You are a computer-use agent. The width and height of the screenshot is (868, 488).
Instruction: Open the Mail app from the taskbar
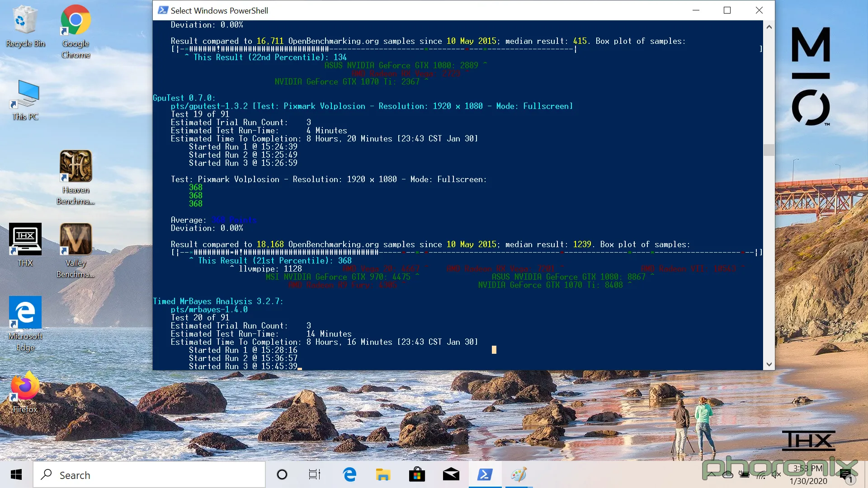pos(451,475)
